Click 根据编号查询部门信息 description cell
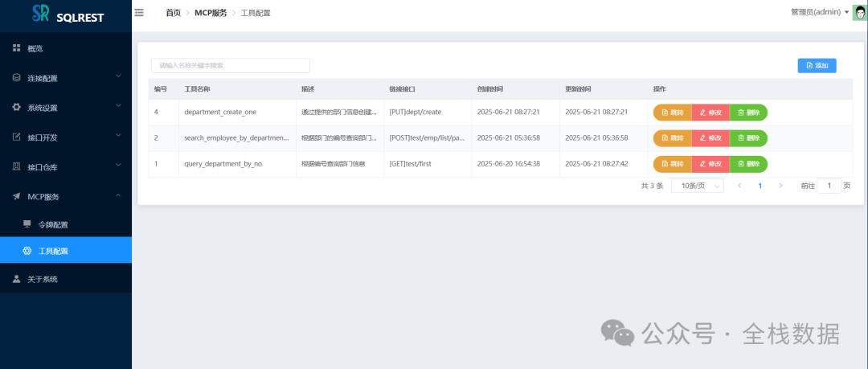The width and height of the screenshot is (868, 369). [334, 164]
